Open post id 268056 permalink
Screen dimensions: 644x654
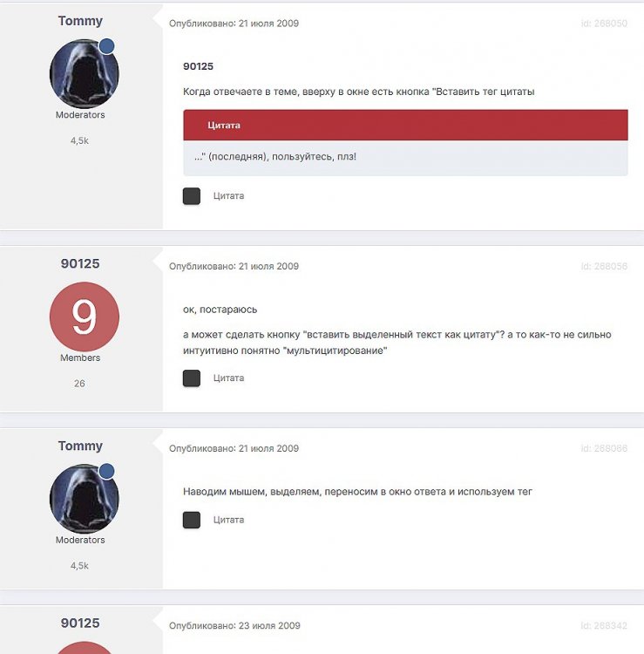tap(604, 266)
